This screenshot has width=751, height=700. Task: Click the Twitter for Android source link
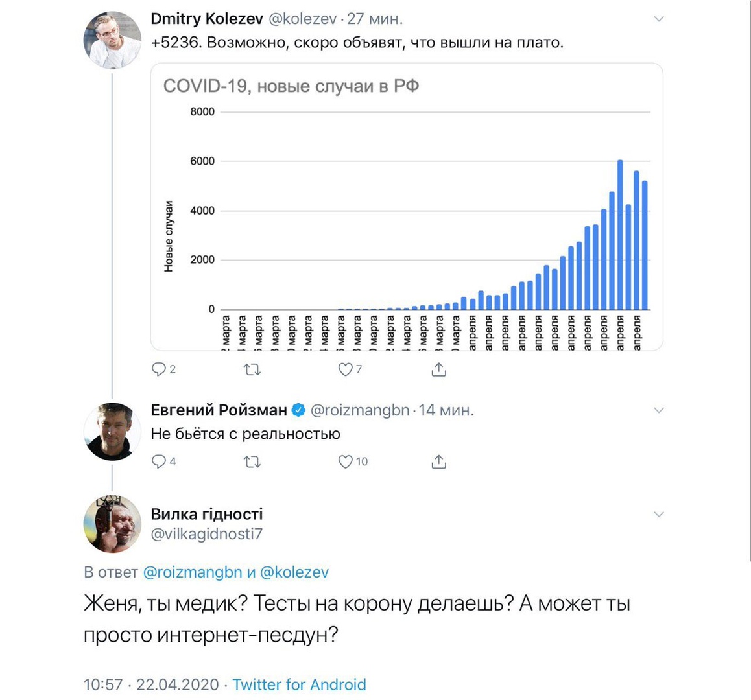pyautogui.click(x=299, y=684)
